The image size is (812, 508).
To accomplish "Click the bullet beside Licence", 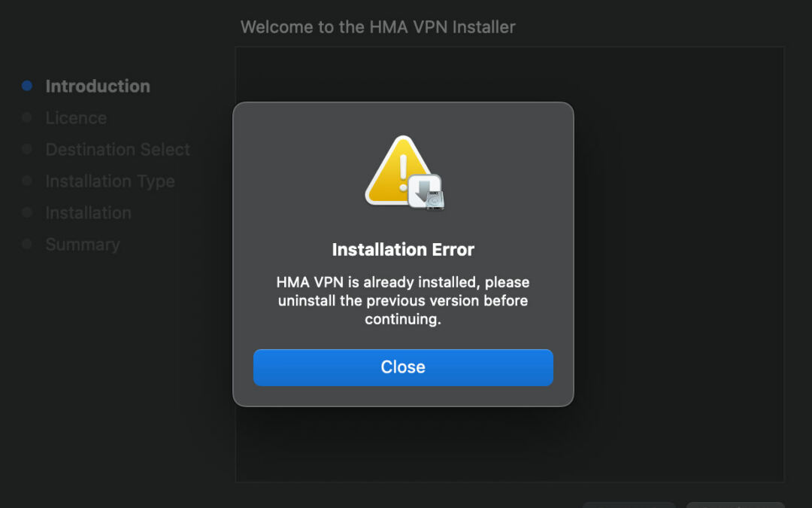I will (x=27, y=118).
